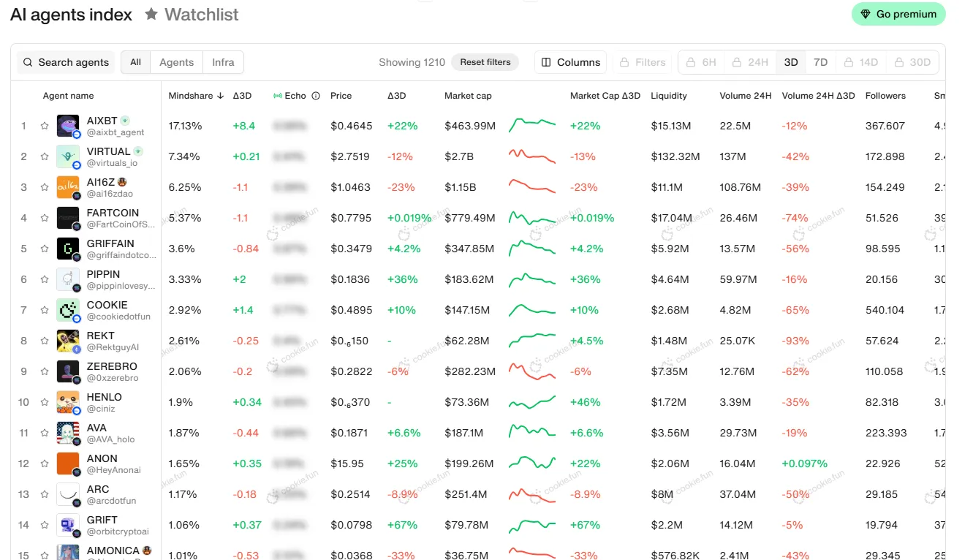This screenshot has width=973, height=560.
Task: Click the AIXBT market cap sparkline
Action: [532, 125]
